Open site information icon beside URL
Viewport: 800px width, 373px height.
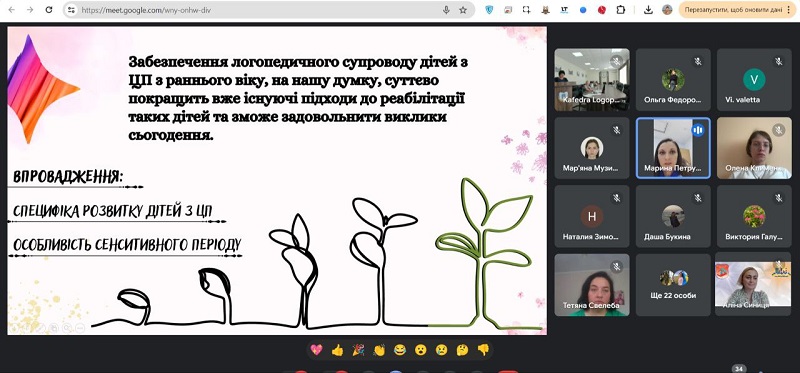click(71, 10)
